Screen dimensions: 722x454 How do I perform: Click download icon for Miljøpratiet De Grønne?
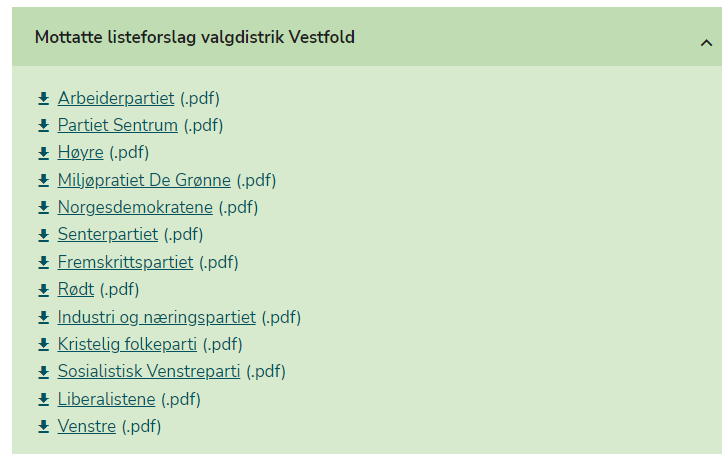pyautogui.click(x=43, y=180)
